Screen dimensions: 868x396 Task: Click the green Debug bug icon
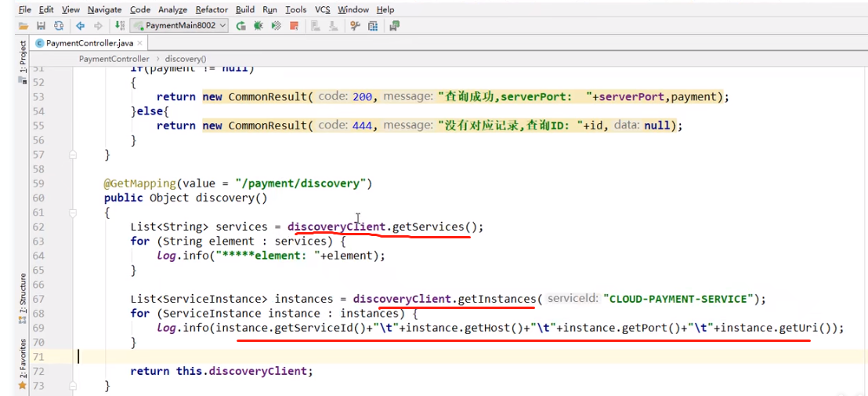[x=258, y=25]
